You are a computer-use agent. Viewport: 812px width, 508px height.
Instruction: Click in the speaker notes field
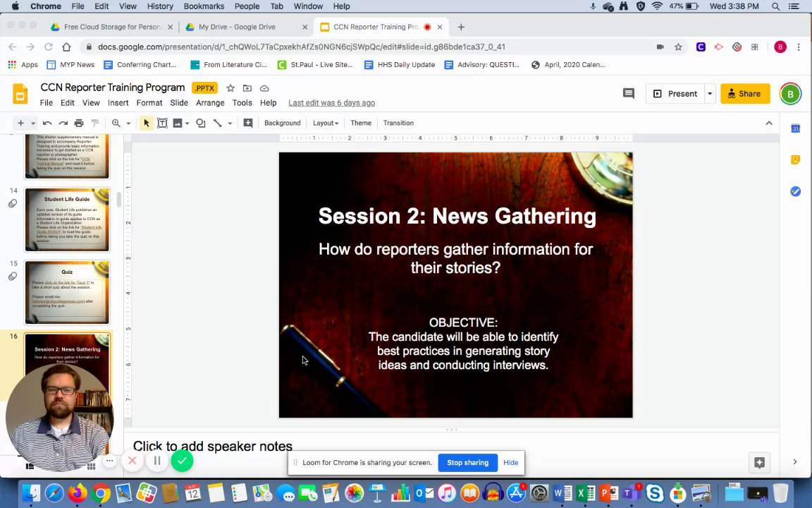click(450, 446)
